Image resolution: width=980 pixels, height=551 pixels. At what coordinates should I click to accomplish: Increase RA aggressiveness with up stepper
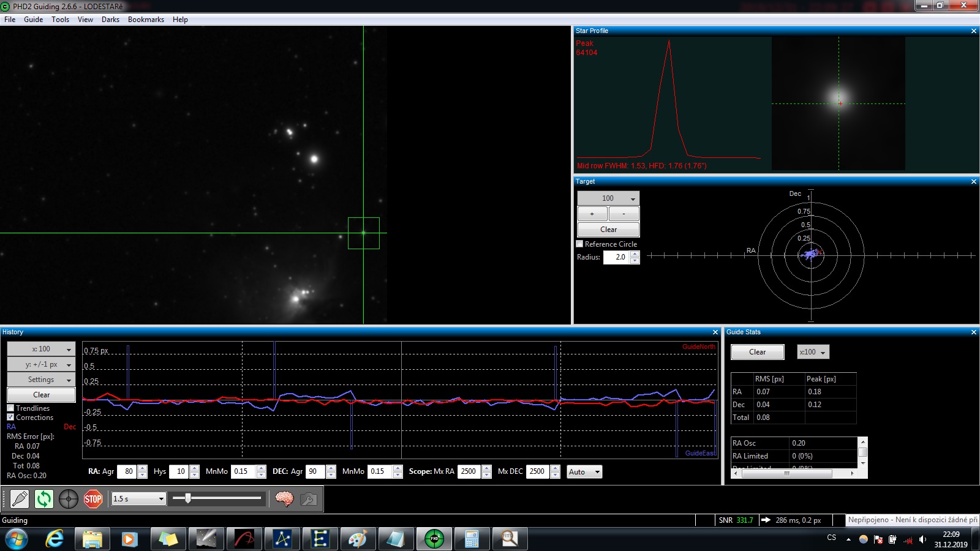143,468
